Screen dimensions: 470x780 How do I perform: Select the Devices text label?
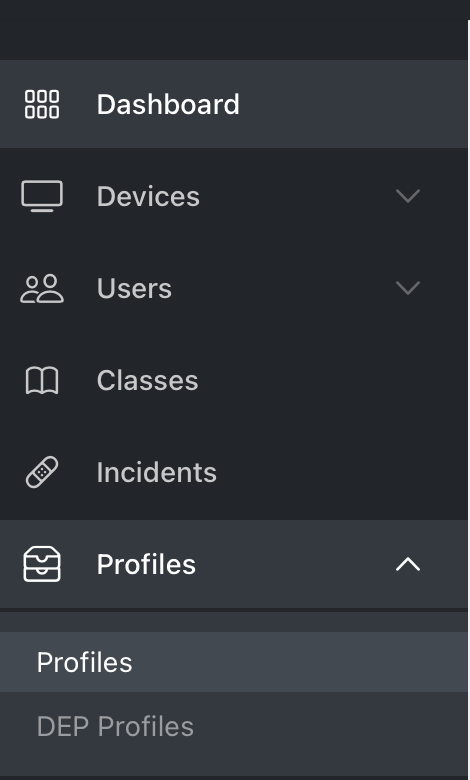(x=148, y=196)
